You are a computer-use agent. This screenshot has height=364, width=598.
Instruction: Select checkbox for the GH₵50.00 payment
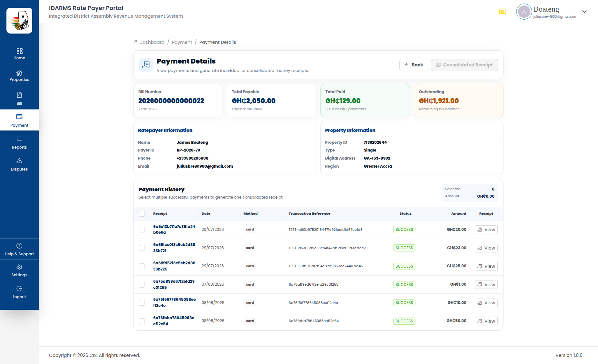pyautogui.click(x=142, y=321)
